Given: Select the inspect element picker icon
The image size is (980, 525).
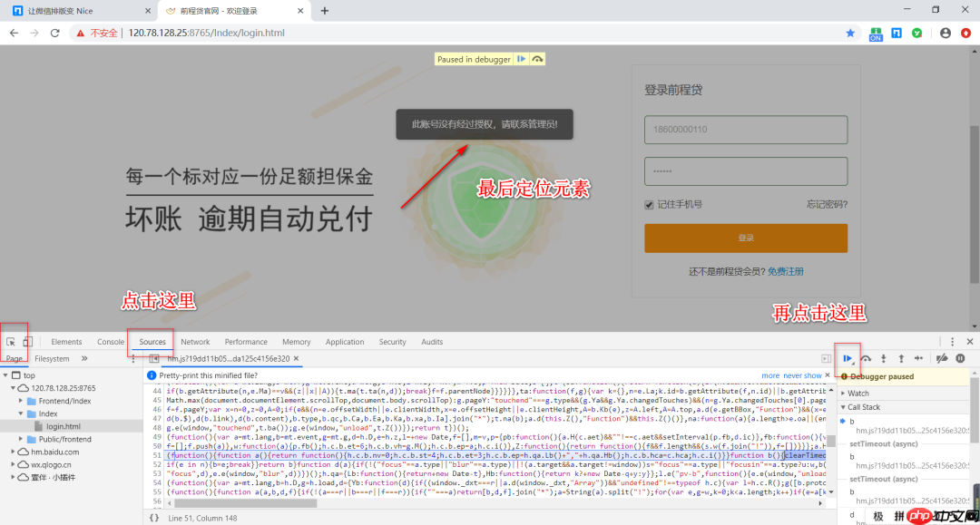Looking at the screenshot, I should point(13,341).
